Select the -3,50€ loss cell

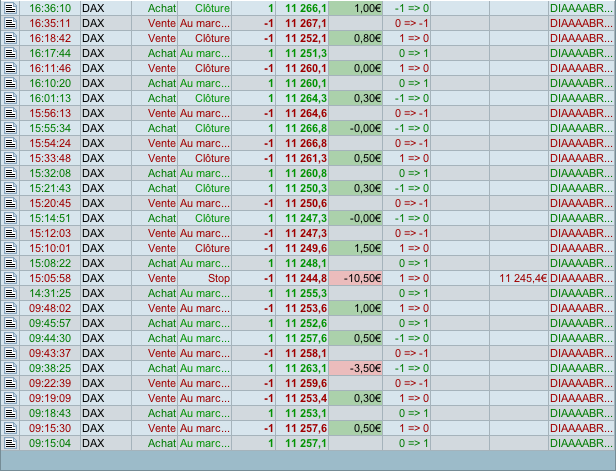coord(356,368)
